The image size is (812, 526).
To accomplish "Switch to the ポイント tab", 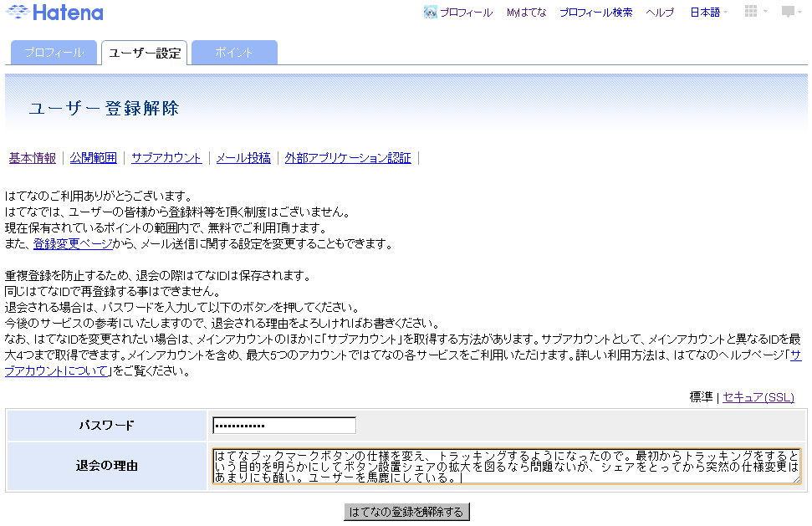I will tap(234, 53).
